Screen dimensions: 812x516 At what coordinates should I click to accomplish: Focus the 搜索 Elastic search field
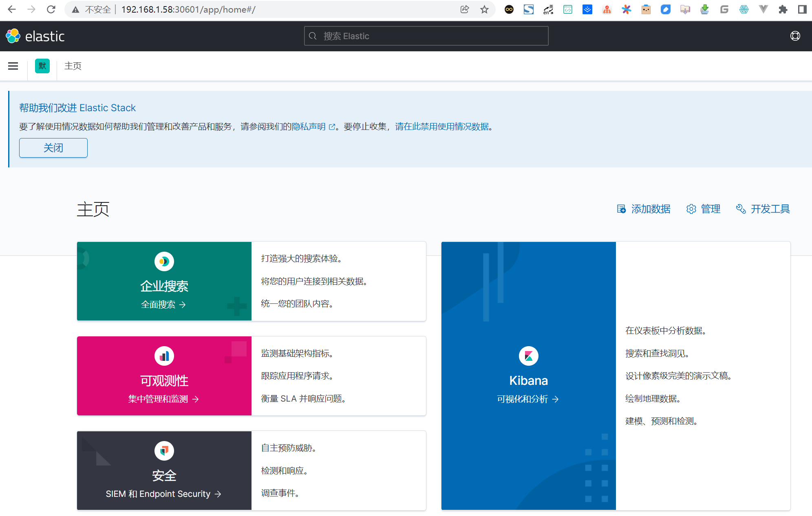point(426,36)
